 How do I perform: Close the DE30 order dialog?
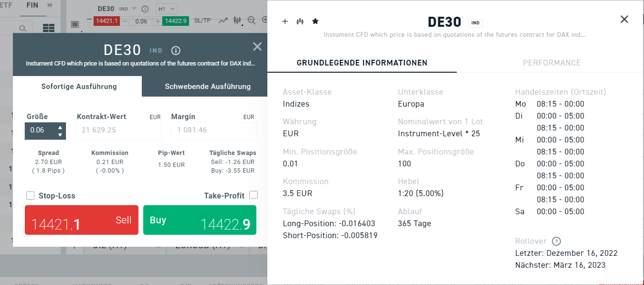click(x=257, y=46)
